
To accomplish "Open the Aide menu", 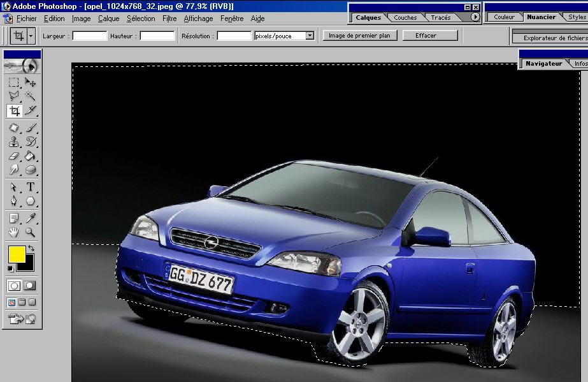I will [257, 18].
